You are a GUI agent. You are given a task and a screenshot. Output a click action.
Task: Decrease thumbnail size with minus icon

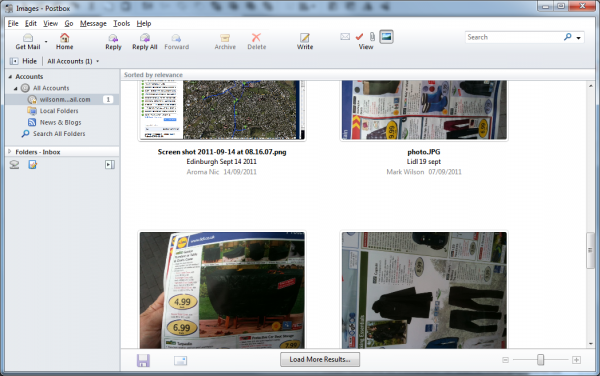pos(505,360)
